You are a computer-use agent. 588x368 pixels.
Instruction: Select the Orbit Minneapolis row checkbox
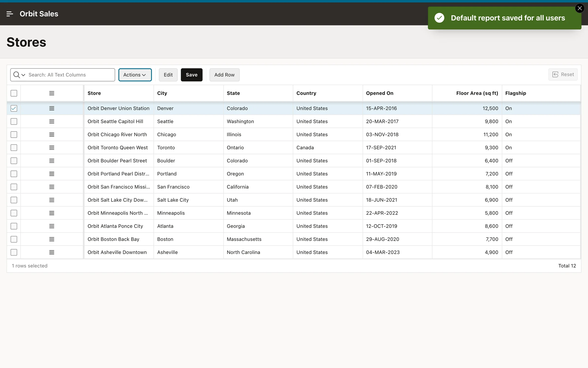(x=14, y=213)
